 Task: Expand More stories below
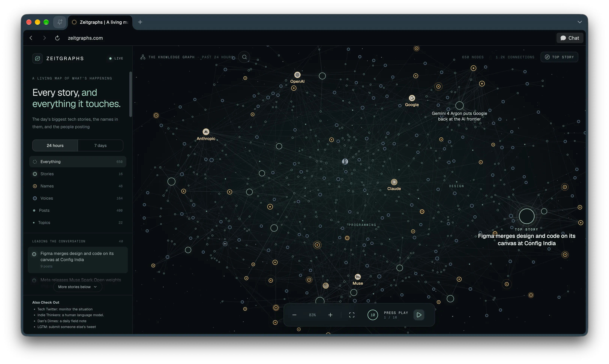(x=78, y=287)
